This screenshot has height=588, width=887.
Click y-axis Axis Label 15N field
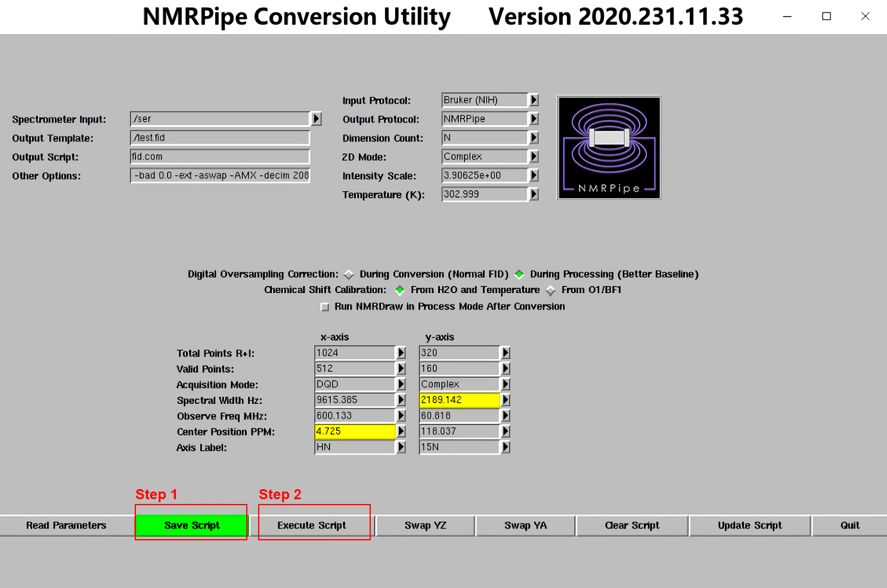[460, 447]
